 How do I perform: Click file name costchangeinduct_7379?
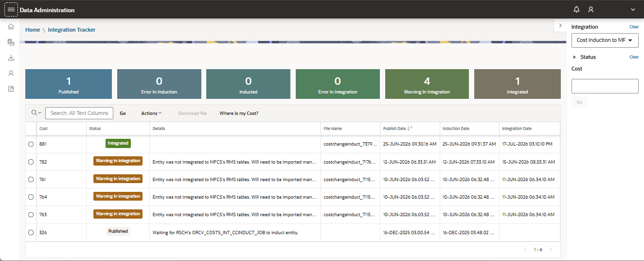350,144
